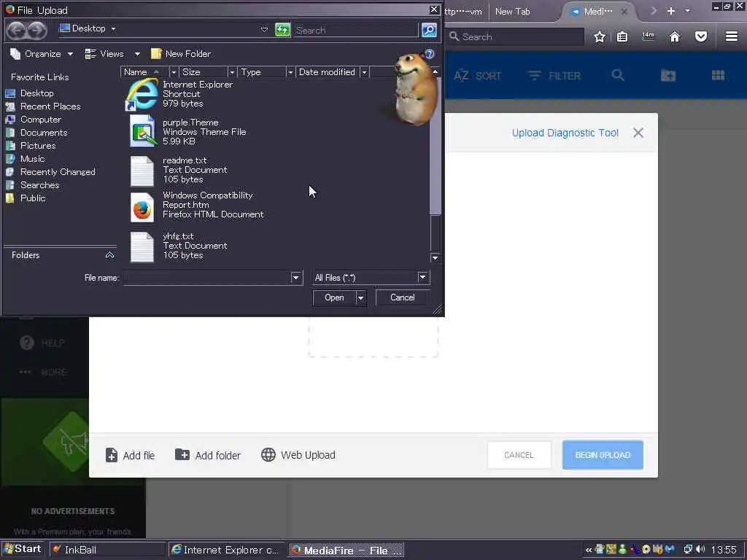The width and height of the screenshot is (747, 560).
Task: Run the search with the magnifier button
Action: pyautogui.click(x=429, y=30)
